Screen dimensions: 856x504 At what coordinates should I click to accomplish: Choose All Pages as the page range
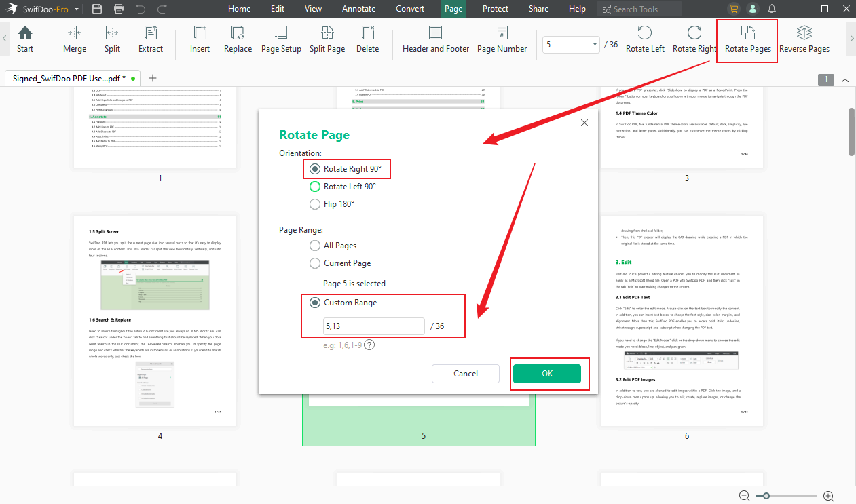click(x=314, y=245)
